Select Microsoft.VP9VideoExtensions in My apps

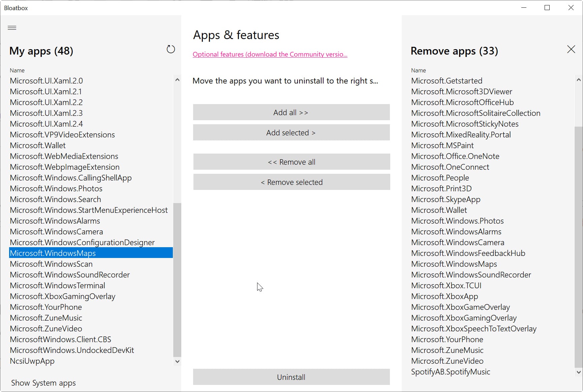tap(91, 135)
